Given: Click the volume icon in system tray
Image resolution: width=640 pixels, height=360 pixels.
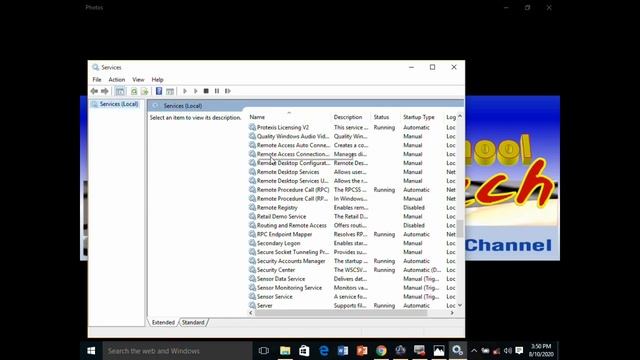Looking at the screenshot, I should coord(507,351).
